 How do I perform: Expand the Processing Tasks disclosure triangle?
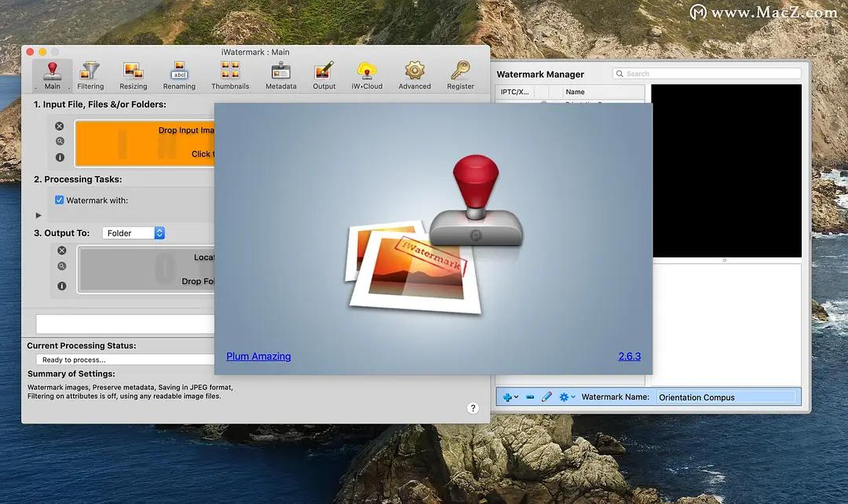38,215
